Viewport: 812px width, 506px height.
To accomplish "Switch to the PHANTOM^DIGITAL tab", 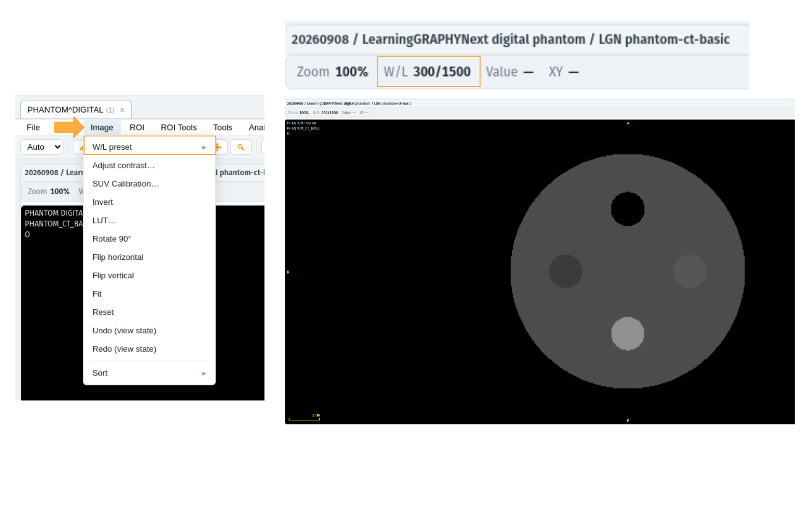I will pyautogui.click(x=76, y=110).
